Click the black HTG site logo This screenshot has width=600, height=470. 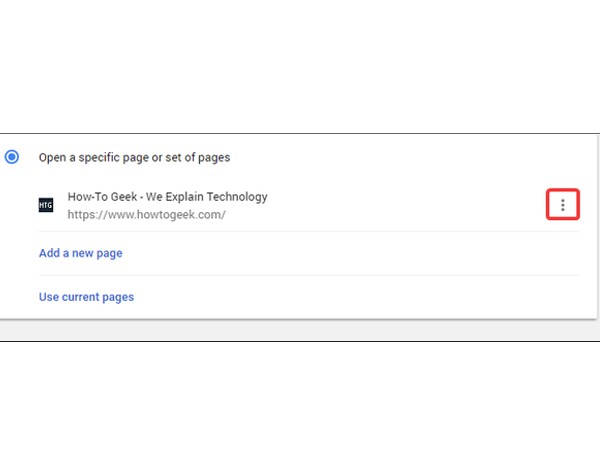(45, 205)
